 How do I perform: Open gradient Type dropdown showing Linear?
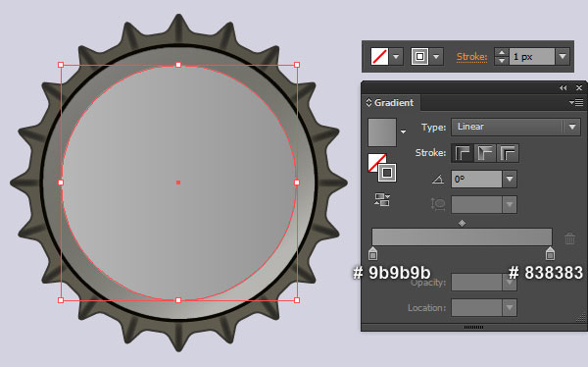tap(516, 127)
